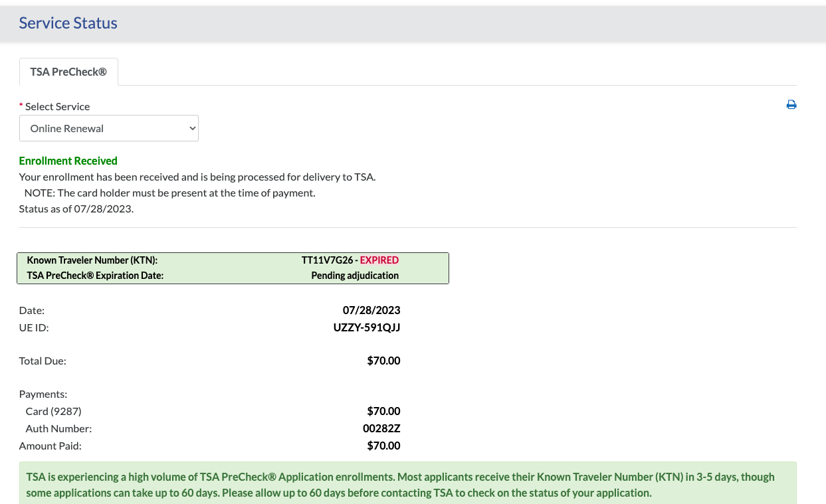Click the KTN value TT11V7G26
Viewport: 826px width, 504px height.
(327, 260)
